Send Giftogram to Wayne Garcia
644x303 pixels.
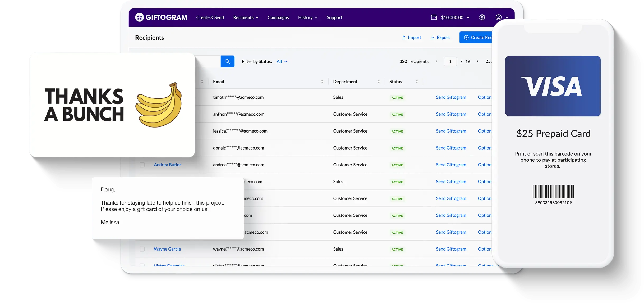[451, 249]
